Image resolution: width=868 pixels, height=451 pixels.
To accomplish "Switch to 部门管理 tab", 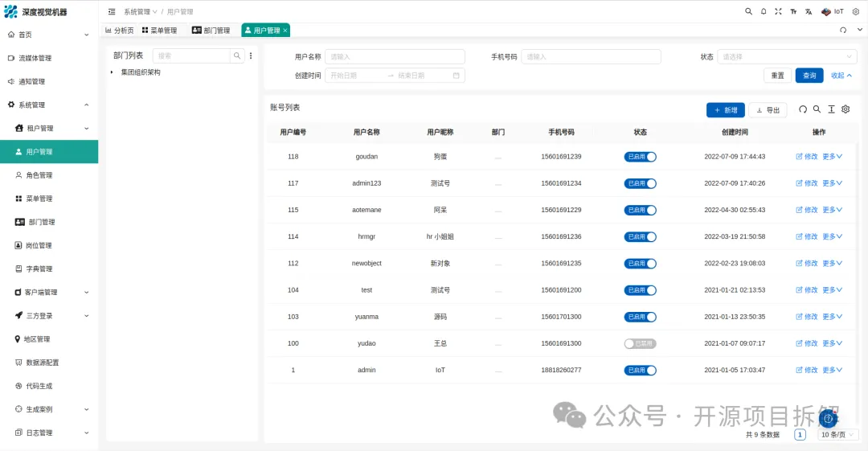I will 211,31.
